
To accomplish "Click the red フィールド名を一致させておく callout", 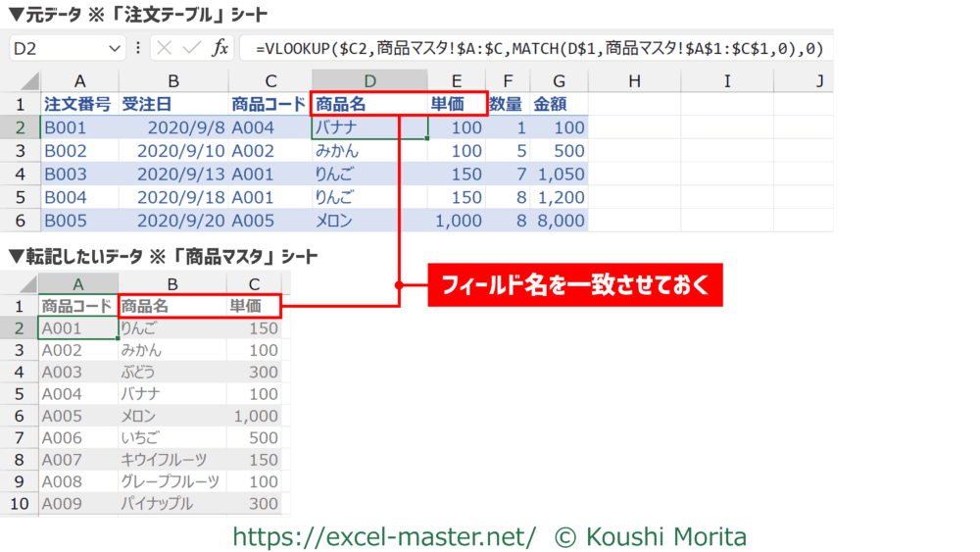I will (x=575, y=285).
